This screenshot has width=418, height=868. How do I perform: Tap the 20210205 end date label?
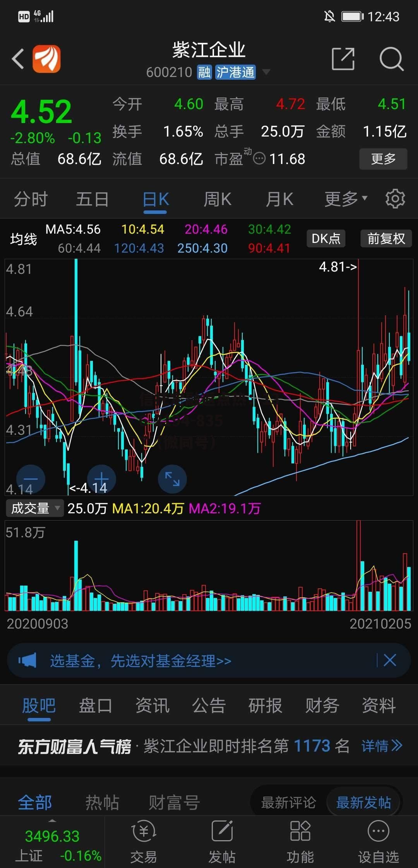[x=380, y=624]
